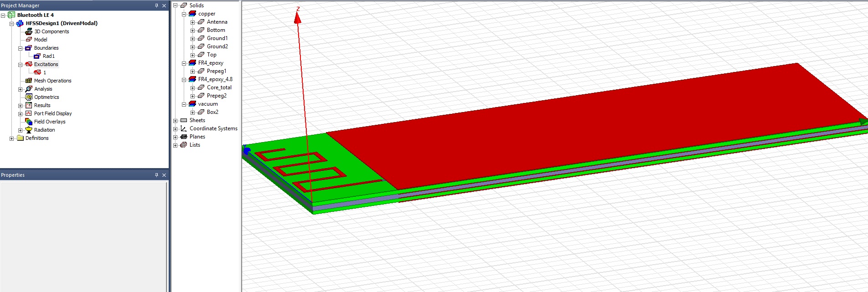Click the Planes icon
The image size is (868, 292).
click(184, 137)
